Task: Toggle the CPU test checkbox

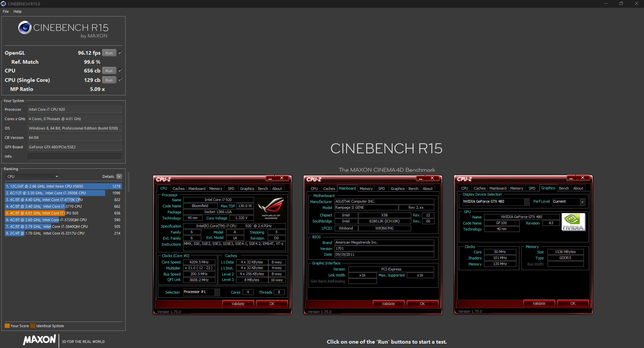Action: pos(120,70)
